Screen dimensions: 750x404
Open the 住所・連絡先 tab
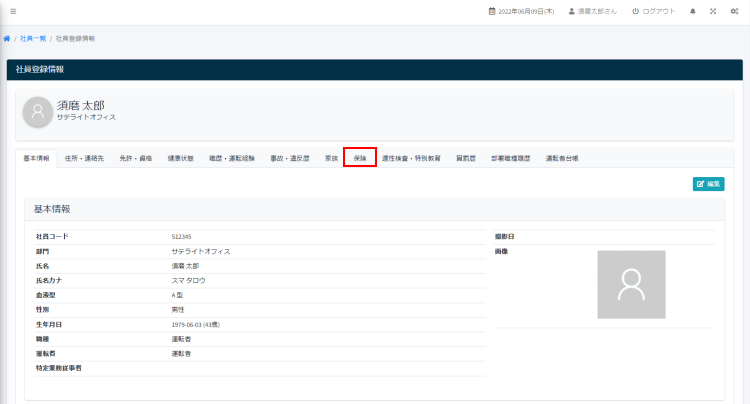[x=83, y=158]
